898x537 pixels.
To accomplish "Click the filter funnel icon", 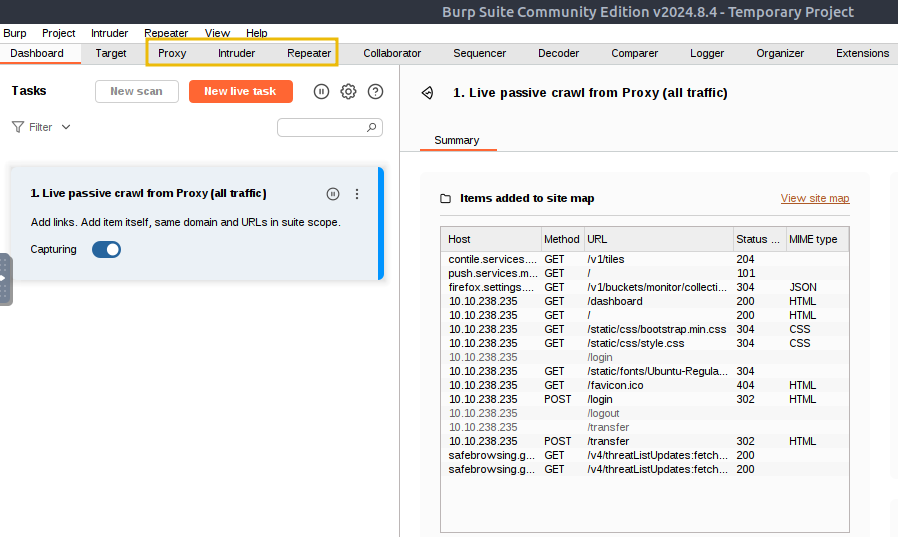I will [18, 127].
